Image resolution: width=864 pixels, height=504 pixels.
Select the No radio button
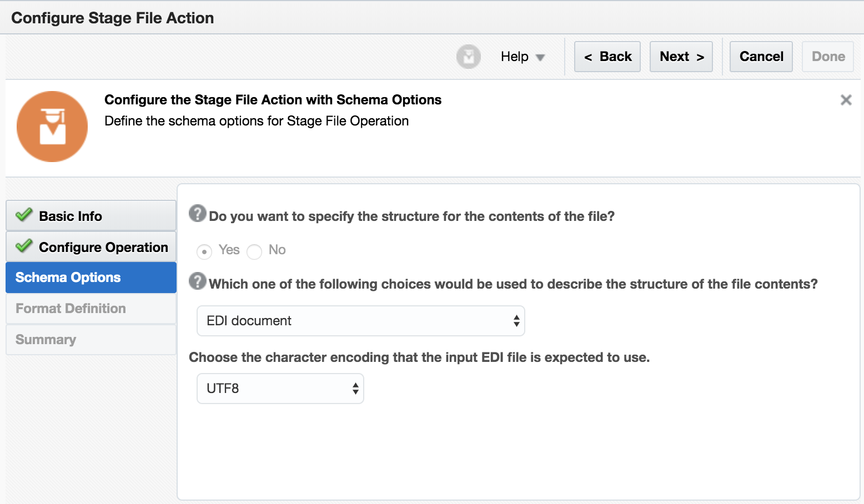click(254, 252)
